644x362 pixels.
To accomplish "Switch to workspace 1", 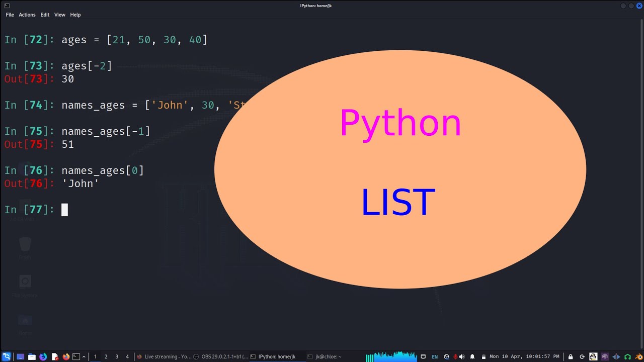I will [x=95, y=356].
